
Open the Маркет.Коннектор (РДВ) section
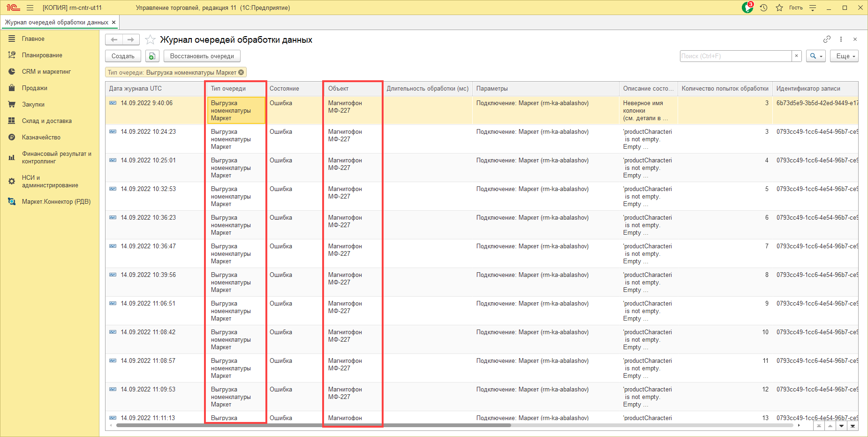[56, 202]
